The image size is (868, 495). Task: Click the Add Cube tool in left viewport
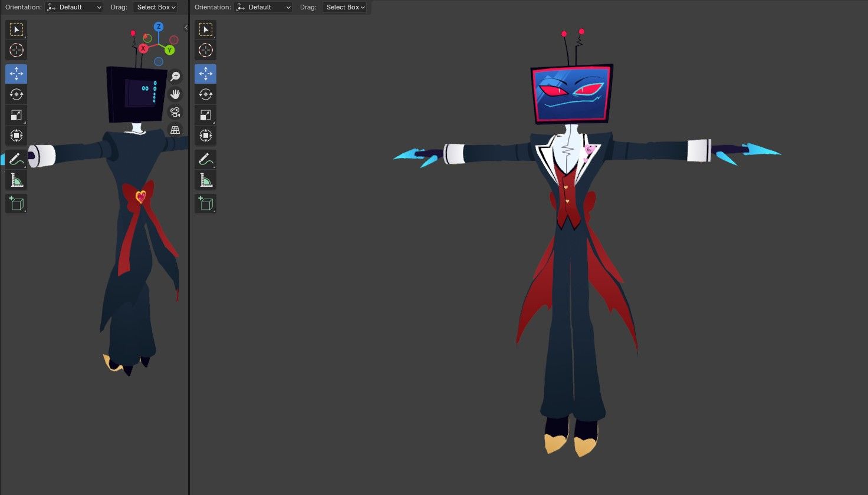[x=17, y=204]
